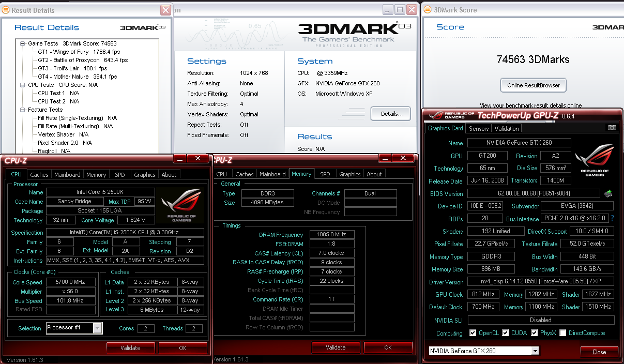Switch to Sensors tab in GPU-Z
Screen dimensions: 624x364
(x=479, y=129)
